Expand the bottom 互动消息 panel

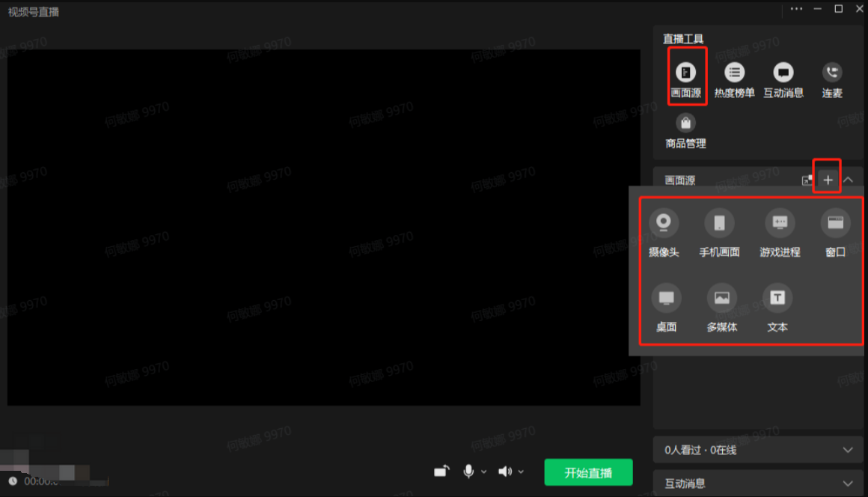pyautogui.click(x=759, y=484)
